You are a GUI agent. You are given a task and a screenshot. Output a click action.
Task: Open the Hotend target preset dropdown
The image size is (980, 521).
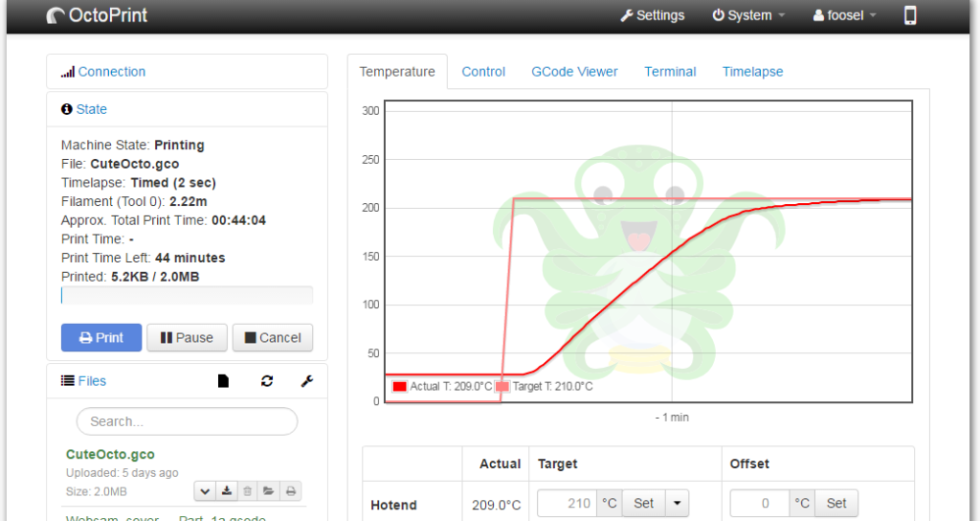677,504
